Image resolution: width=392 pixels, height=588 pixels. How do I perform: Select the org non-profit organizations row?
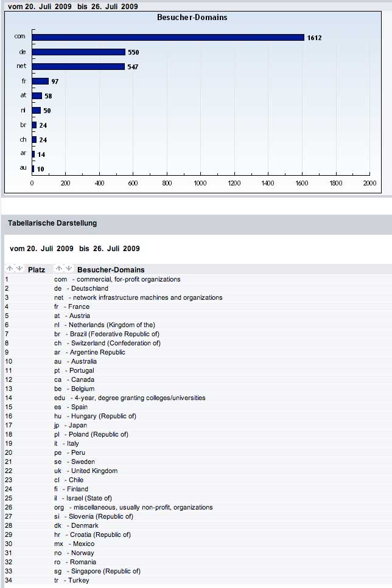(133, 507)
